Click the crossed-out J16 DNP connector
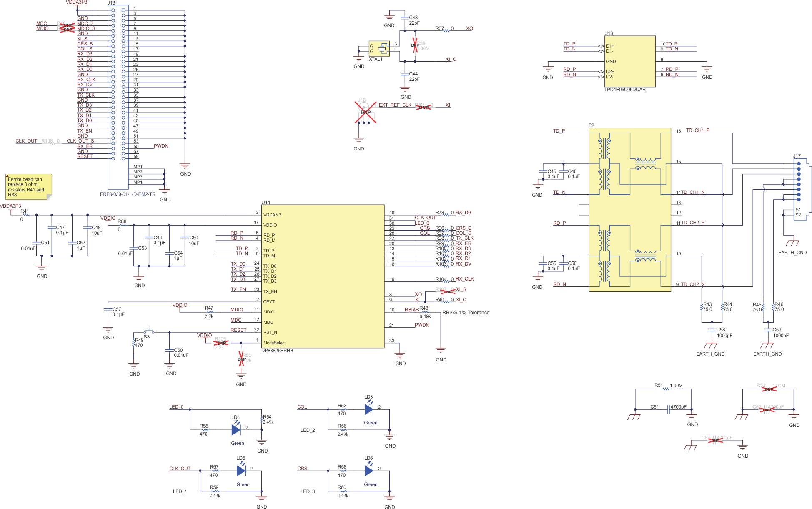 click(365, 113)
